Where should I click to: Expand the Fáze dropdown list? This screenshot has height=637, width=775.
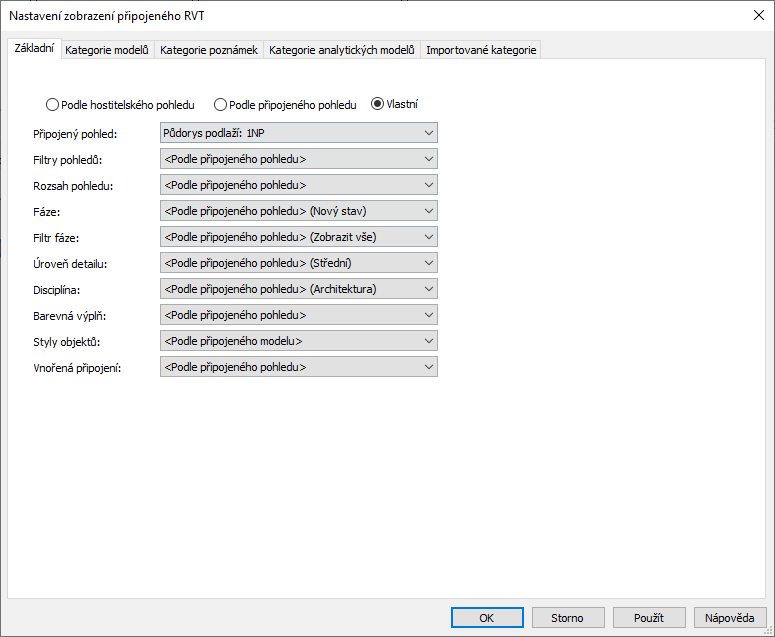(298, 211)
